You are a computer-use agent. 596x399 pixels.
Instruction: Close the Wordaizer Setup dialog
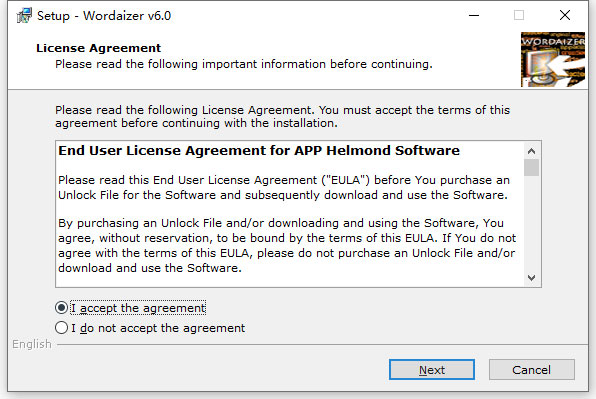coord(565,15)
